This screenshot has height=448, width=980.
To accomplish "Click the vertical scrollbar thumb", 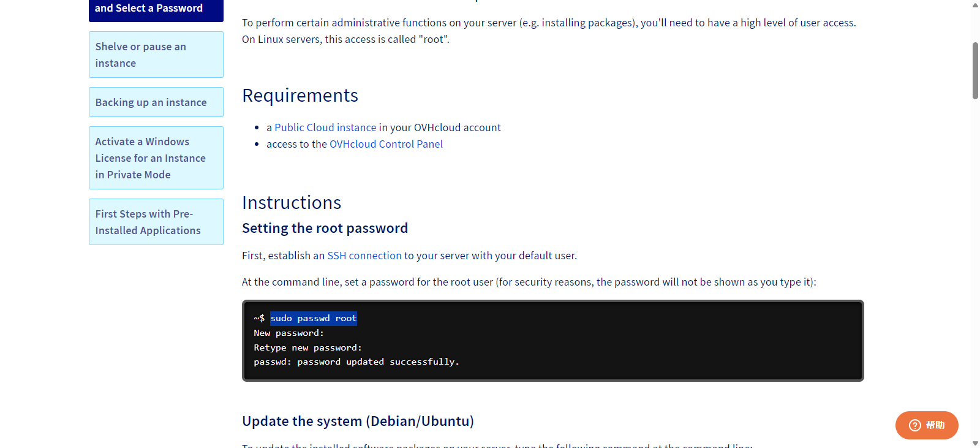I will 975,70.
